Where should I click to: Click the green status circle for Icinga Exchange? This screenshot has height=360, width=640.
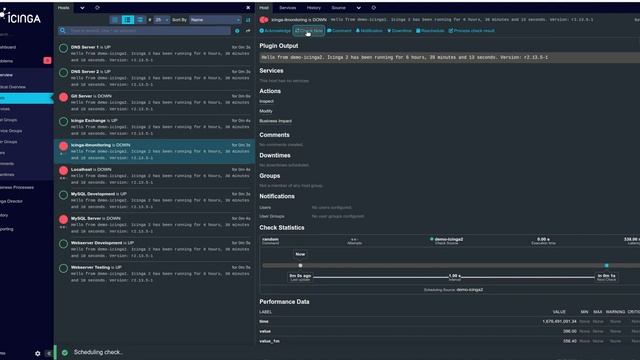[63, 122]
